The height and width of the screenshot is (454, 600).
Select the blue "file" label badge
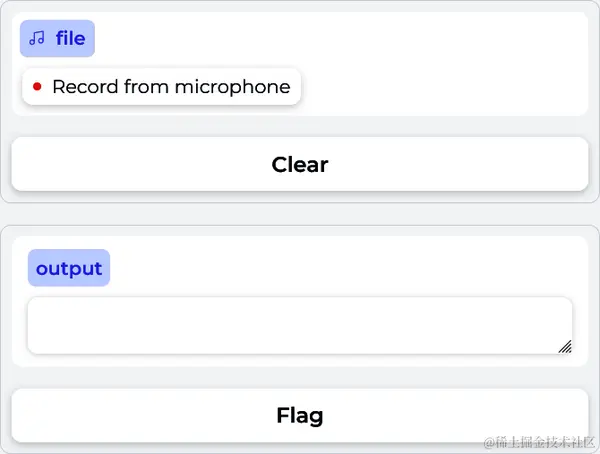tap(57, 38)
